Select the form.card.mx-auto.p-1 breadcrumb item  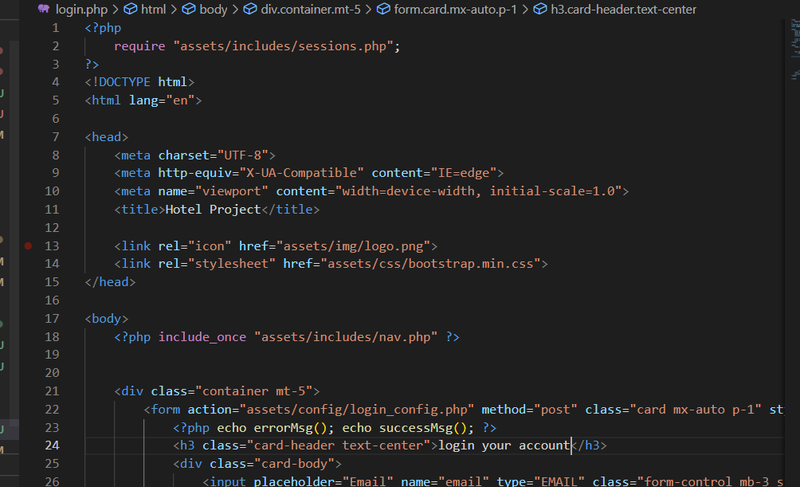pyautogui.click(x=458, y=9)
